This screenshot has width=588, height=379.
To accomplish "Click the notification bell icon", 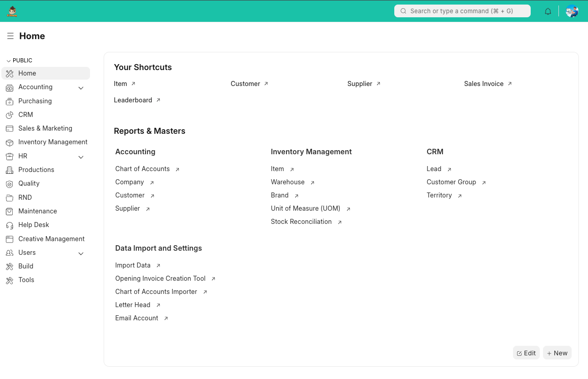I will 548,11.
